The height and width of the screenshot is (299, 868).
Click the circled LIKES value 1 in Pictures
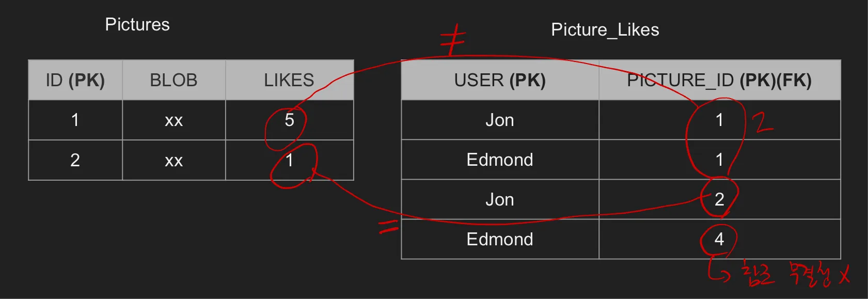[290, 160]
